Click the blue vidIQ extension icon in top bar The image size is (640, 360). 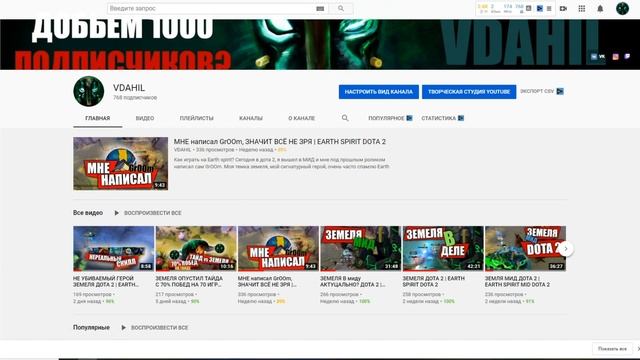pos(540,8)
